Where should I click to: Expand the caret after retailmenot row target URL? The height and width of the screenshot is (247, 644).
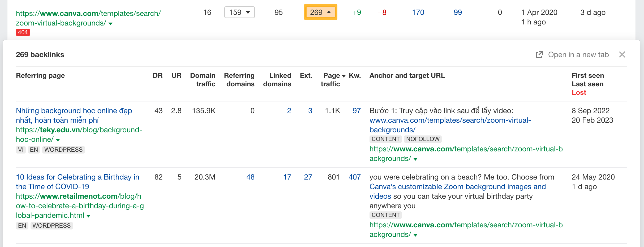tap(415, 235)
